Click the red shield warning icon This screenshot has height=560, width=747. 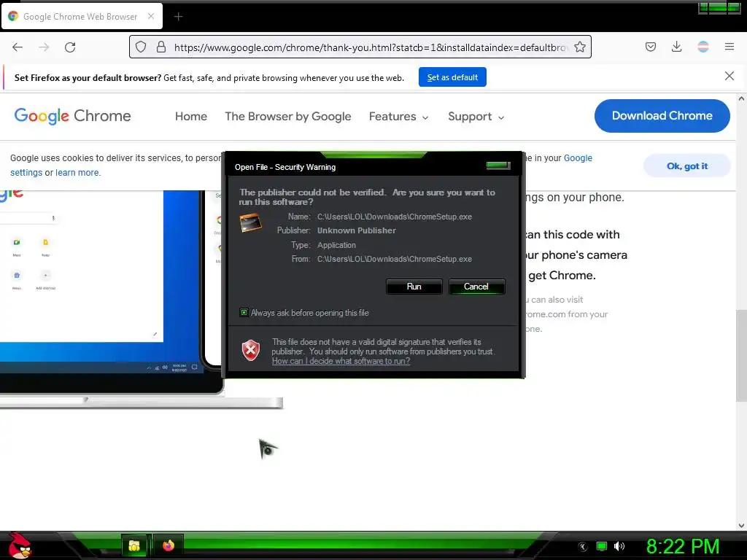click(x=251, y=351)
